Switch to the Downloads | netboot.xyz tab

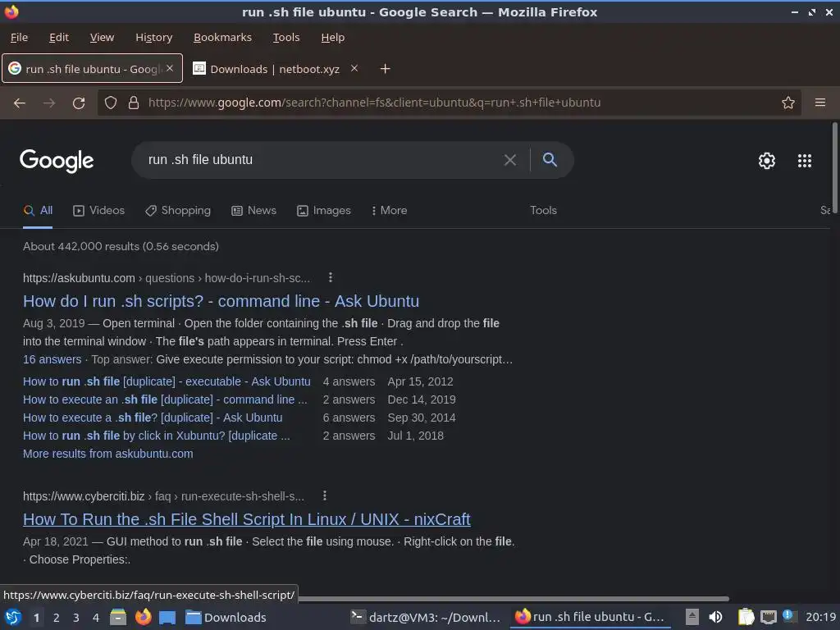(x=275, y=69)
